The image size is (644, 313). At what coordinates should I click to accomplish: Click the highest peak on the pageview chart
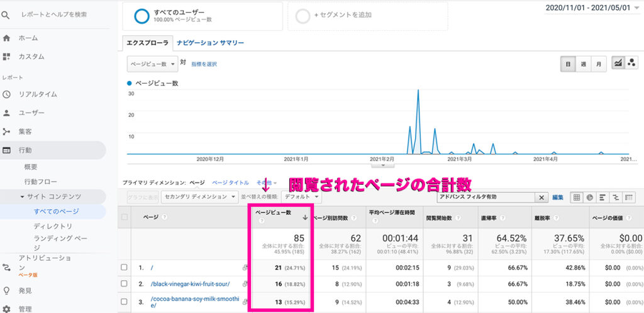pos(418,91)
